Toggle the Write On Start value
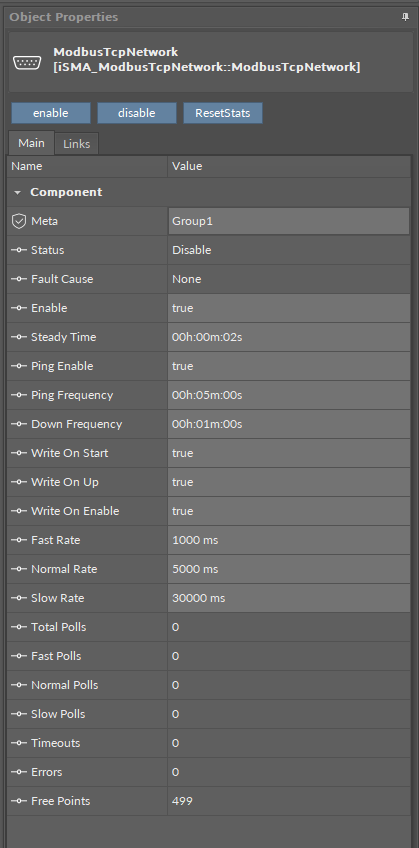419x848 pixels. pos(289,453)
